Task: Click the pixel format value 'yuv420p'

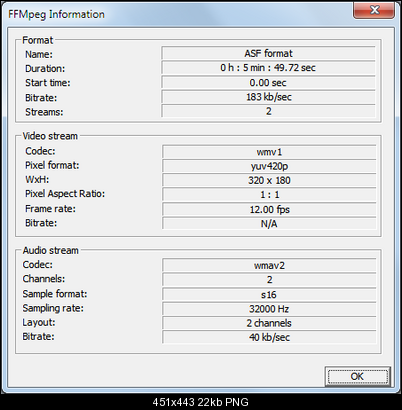Action: [x=269, y=166]
